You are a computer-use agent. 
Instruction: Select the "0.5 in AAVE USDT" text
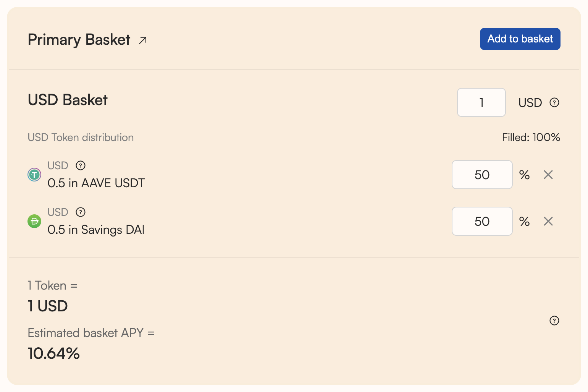tap(96, 183)
